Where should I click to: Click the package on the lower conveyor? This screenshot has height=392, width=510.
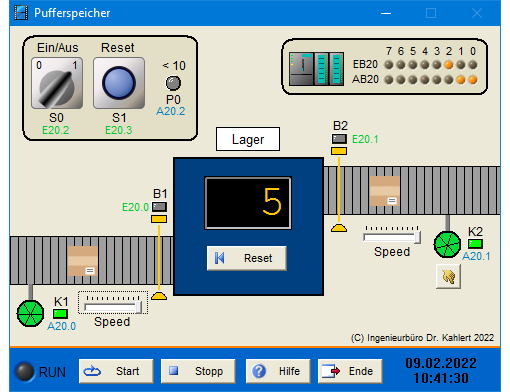pyautogui.click(x=83, y=261)
